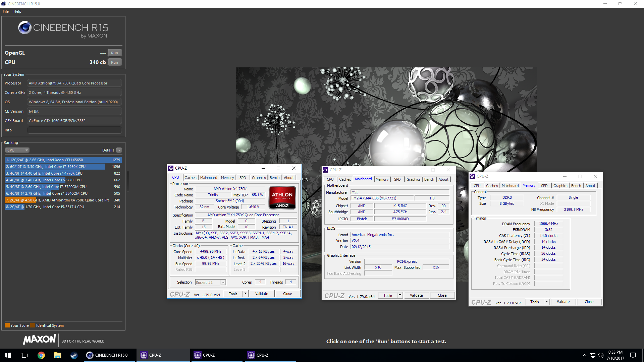The width and height of the screenshot is (644, 362).
Task: Click Close in the Mainboard CPU-Z window
Action: 442,296
